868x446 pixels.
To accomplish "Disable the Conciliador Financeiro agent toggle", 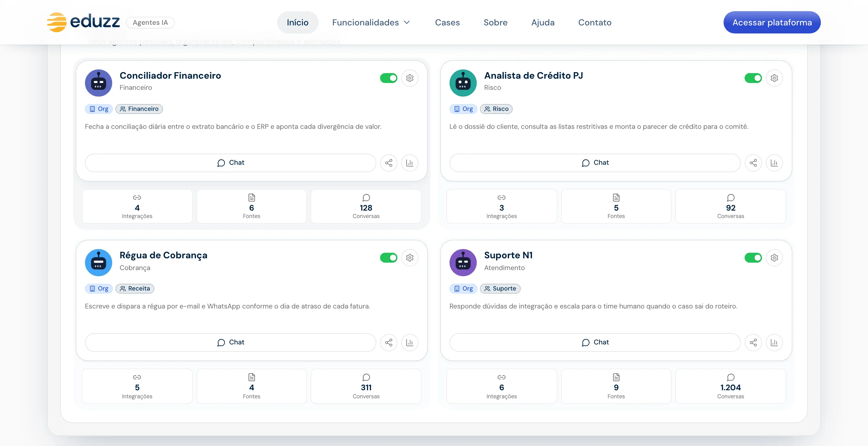I will tap(388, 78).
